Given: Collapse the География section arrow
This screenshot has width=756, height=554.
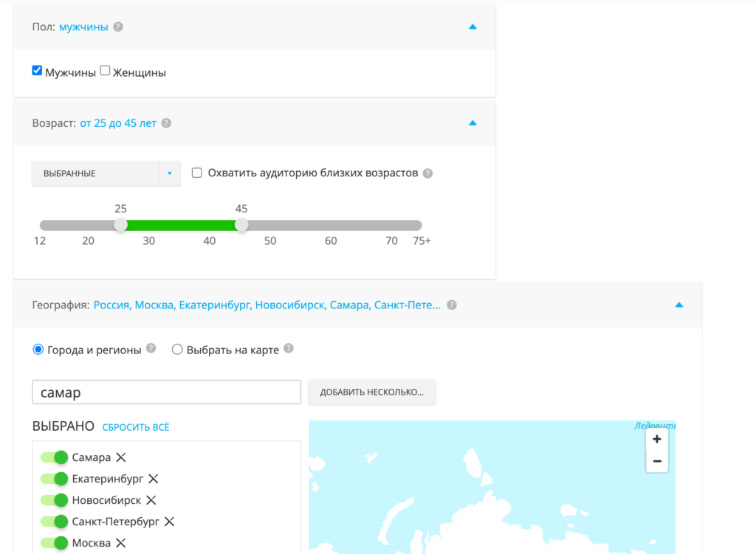Looking at the screenshot, I should pyautogui.click(x=679, y=305).
